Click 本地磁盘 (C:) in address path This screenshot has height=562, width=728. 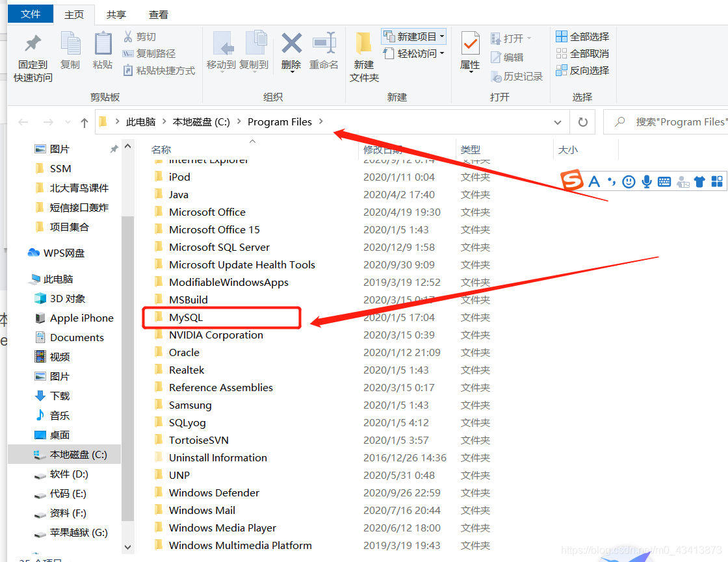pyautogui.click(x=201, y=122)
